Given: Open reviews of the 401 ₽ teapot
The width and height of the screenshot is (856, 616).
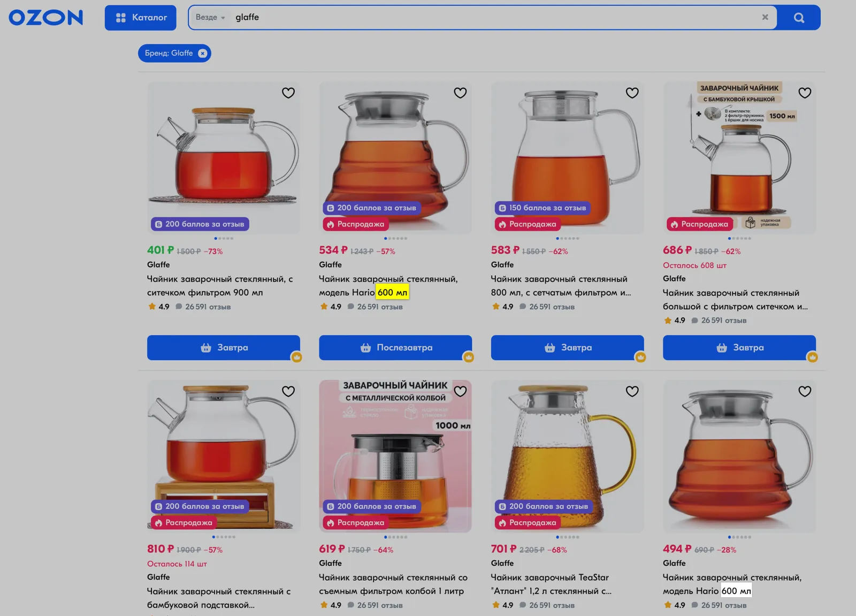Looking at the screenshot, I should click(203, 307).
